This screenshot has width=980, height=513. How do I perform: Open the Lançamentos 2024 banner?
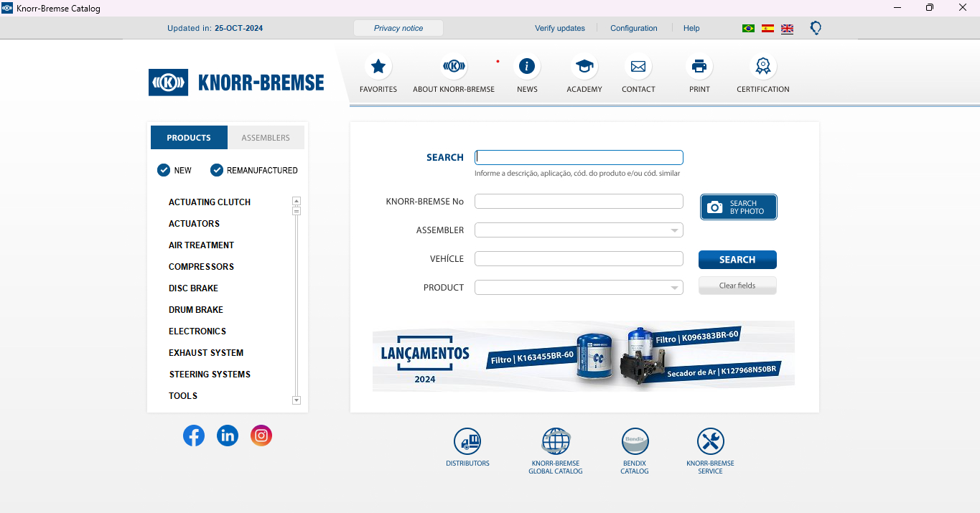click(584, 356)
